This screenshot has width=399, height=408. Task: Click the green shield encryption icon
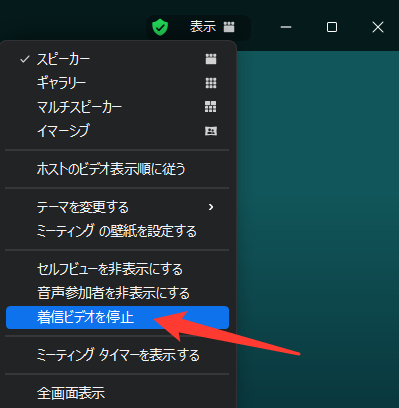pos(160,27)
